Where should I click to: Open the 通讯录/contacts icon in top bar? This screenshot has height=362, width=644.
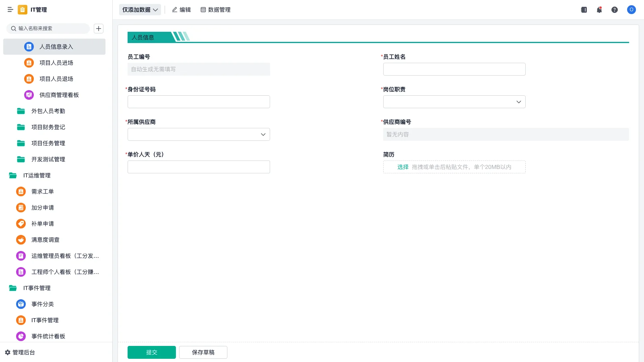point(583,10)
